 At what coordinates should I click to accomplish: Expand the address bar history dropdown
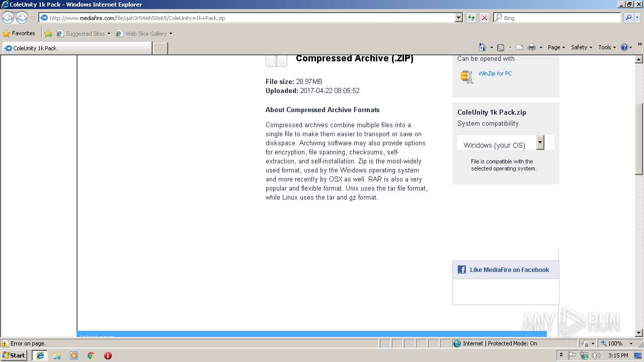[458, 18]
